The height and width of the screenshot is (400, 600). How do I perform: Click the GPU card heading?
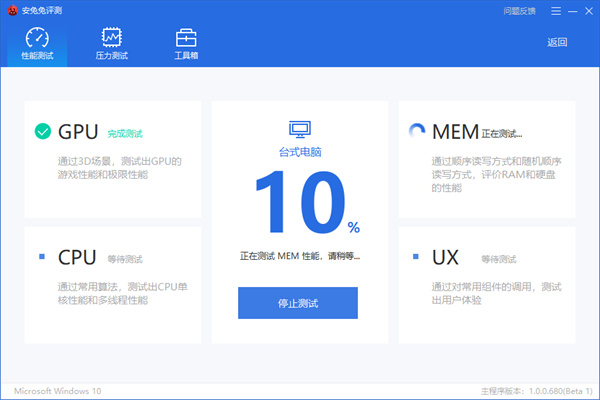tap(78, 132)
